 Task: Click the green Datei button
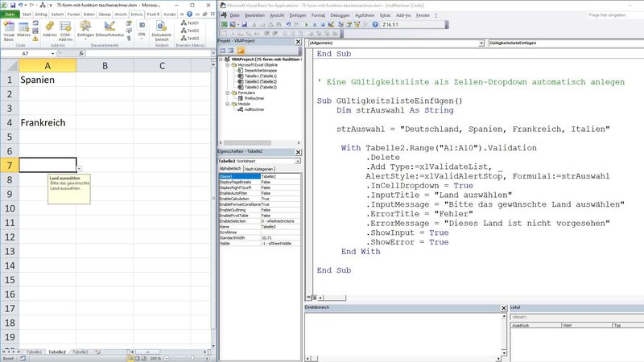pos(9,14)
